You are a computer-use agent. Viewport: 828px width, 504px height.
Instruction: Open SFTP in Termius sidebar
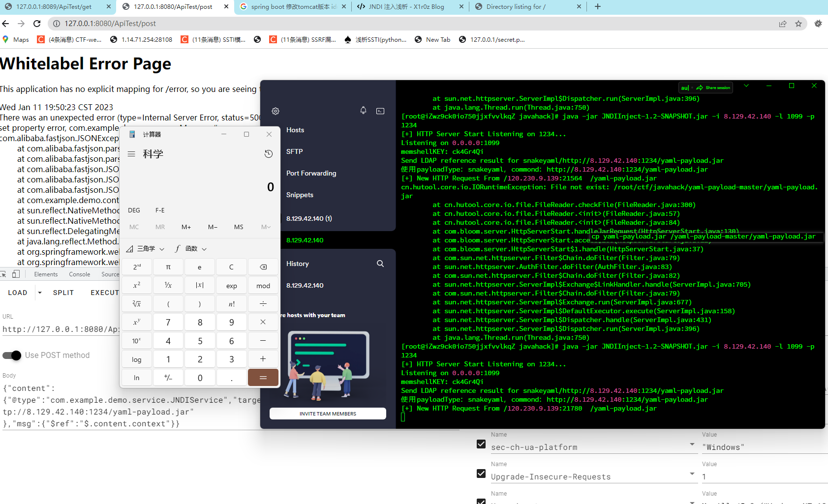pos(295,151)
